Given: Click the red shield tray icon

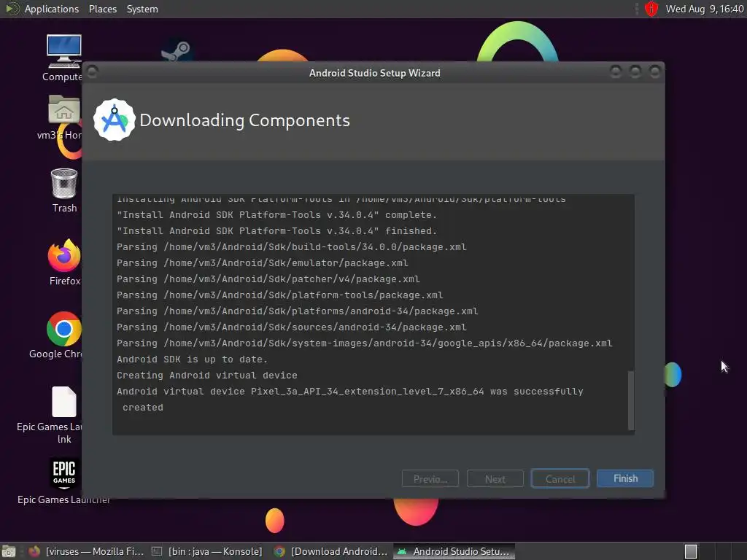Looking at the screenshot, I should (651, 9).
